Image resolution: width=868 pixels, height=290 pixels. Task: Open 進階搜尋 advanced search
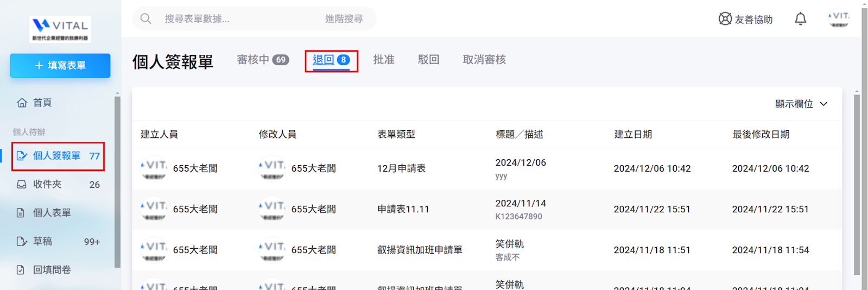point(344,19)
